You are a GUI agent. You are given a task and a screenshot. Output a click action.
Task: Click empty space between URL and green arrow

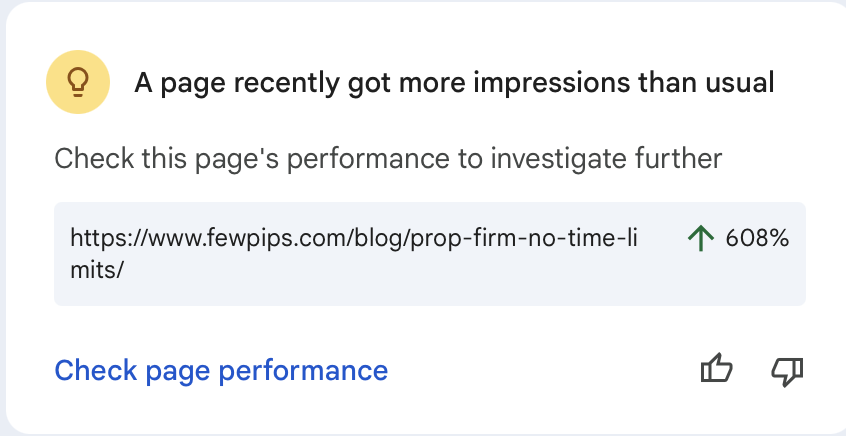[x=664, y=238]
